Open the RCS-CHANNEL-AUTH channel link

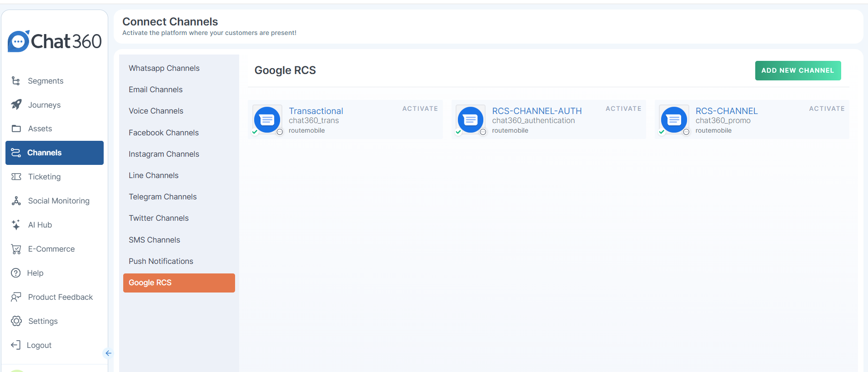pos(537,111)
